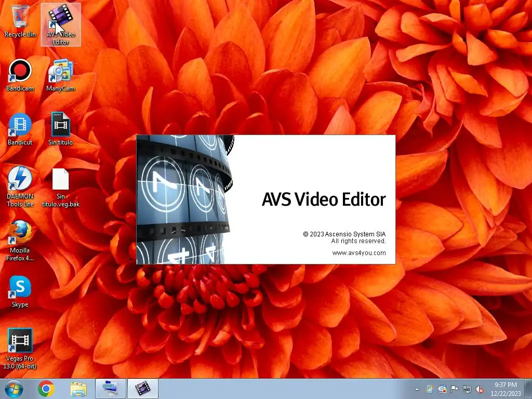Switch to the keyboard-monitor taskbar app
The width and height of the screenshot is (532, 399).
111,389
